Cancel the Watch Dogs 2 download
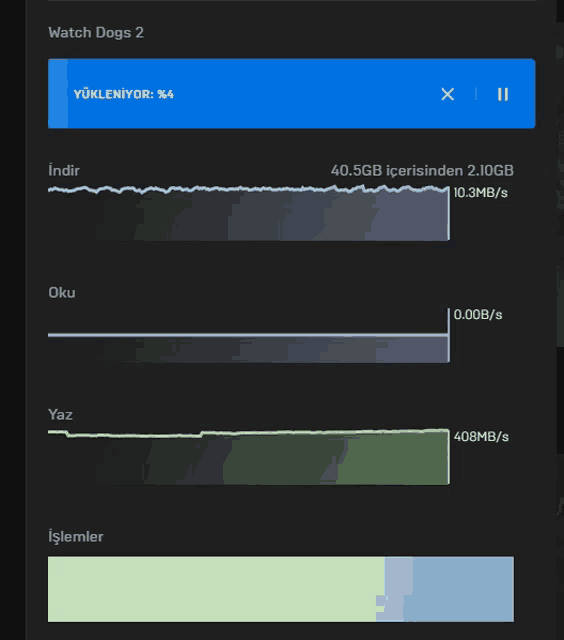Screen dimensions: 564x640 coord(448,94)
